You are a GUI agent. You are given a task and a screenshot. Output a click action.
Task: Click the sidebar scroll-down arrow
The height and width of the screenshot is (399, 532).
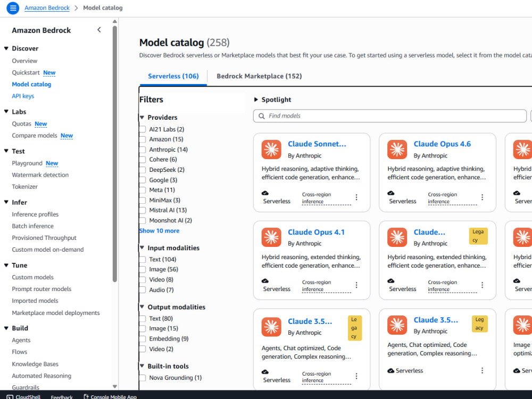(115, 386)
